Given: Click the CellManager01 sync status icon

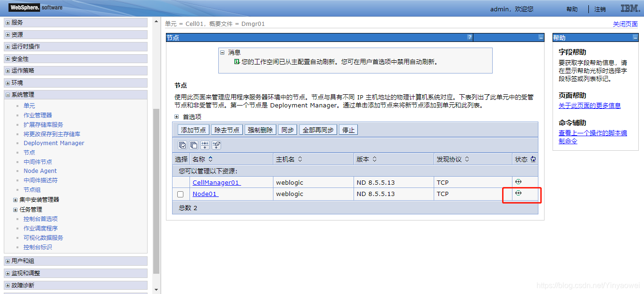Looking at the screenshot, I should tap(518, 181).
